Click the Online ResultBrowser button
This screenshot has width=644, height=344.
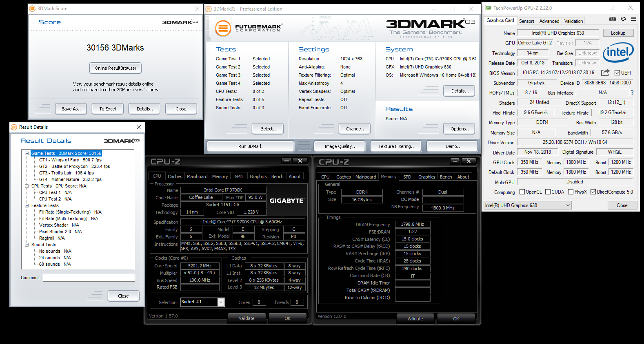click(x=115, y=68)
